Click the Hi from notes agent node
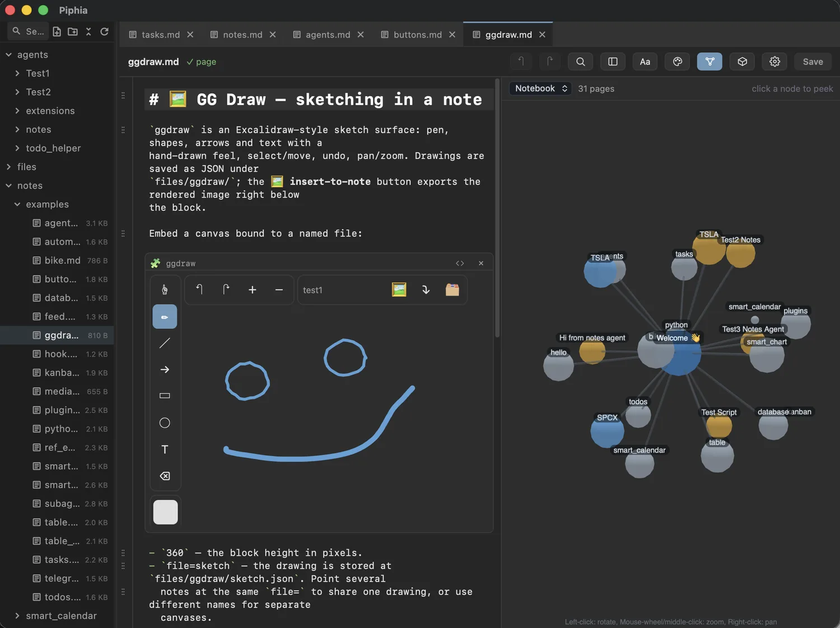Screen dimensions: 840x628 [x=592, y=352]
